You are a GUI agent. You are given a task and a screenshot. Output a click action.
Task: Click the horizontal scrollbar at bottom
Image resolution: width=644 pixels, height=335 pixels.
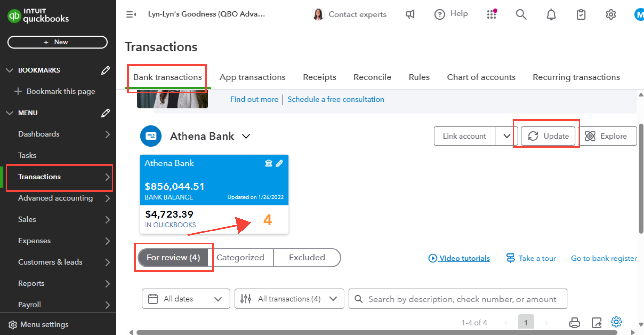377,332
